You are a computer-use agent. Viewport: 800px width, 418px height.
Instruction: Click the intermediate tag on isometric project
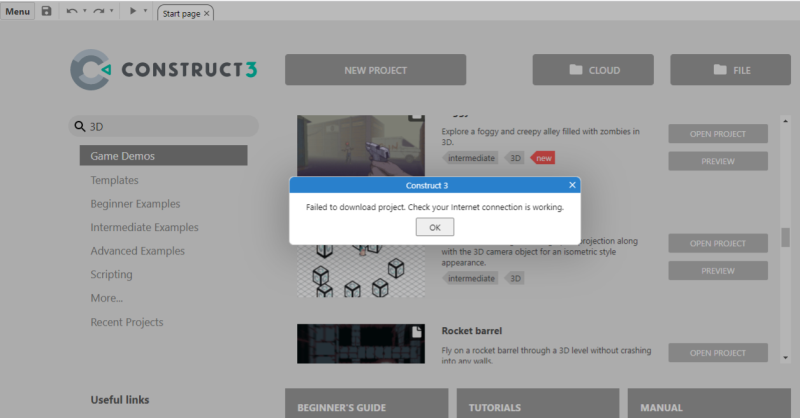pyautogui.click(x=470, y=278)
